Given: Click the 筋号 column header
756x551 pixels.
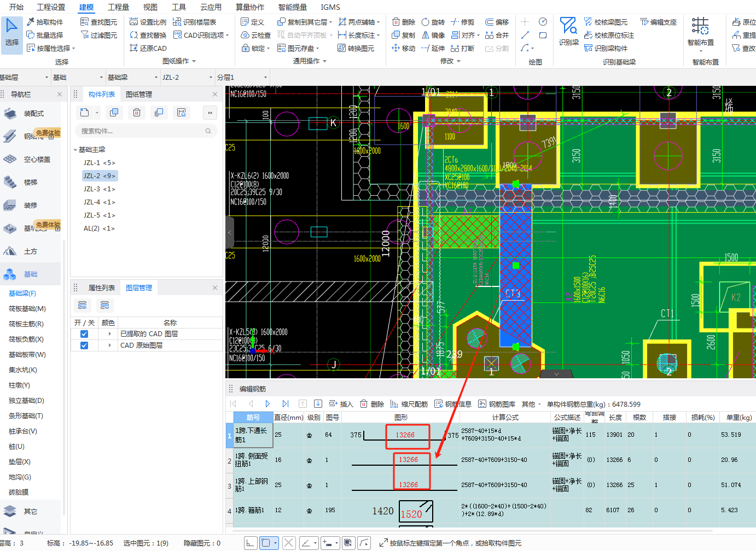Looking at the screenshot, I should tap(253, 417).
